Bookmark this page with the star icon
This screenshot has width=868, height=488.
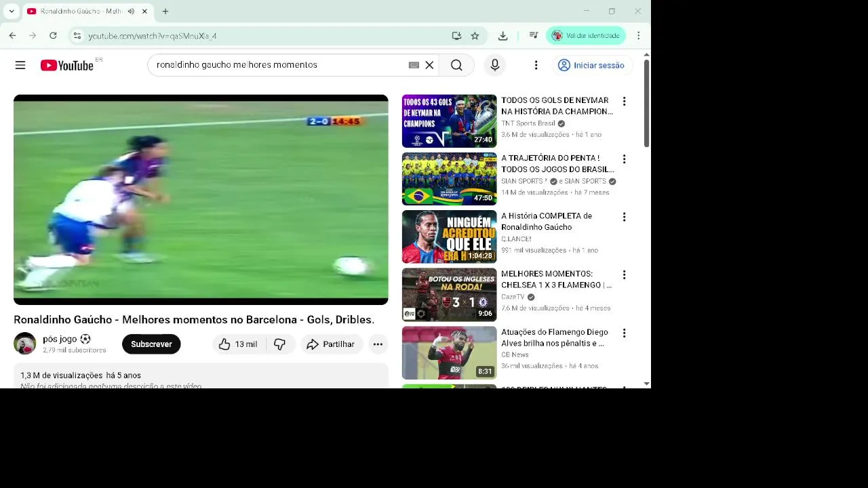(475, 36)
